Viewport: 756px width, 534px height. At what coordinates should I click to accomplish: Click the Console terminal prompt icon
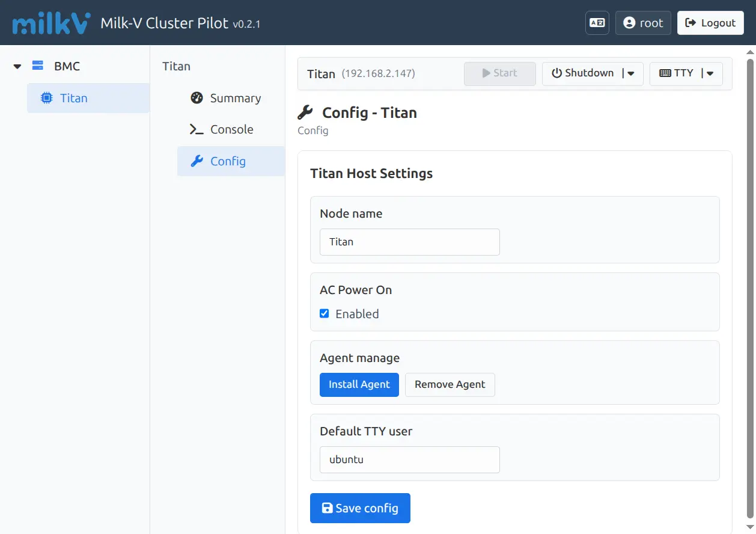[x=197, y=129]
